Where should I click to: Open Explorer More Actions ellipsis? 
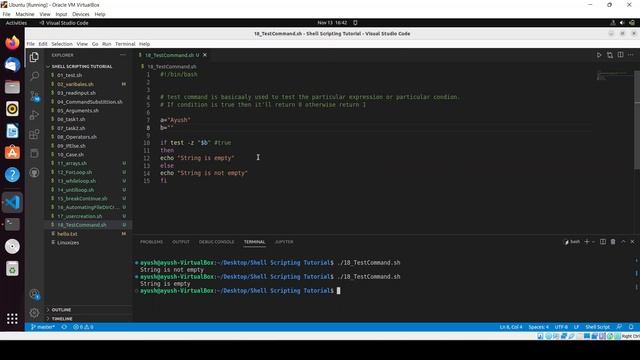[x=123, y=55]
